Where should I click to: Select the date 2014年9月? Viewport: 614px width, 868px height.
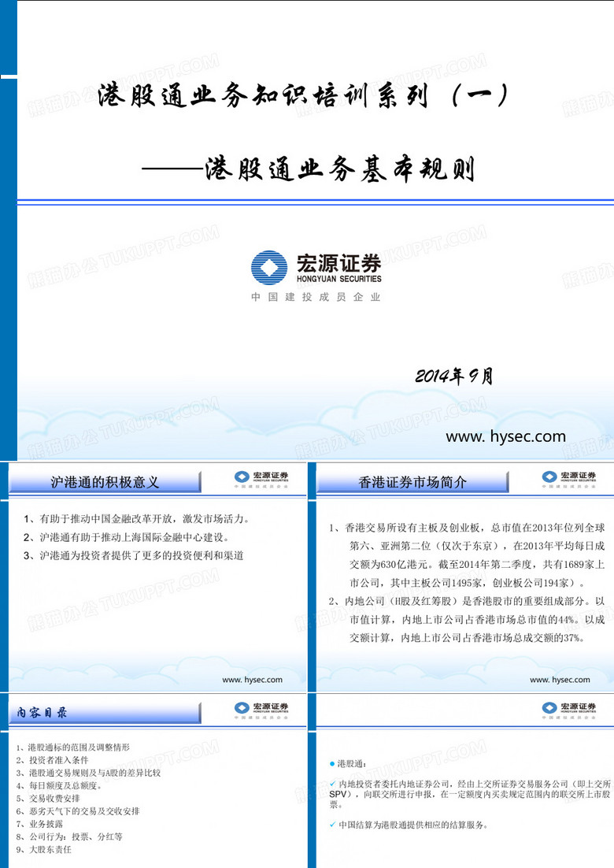tap(454, 376)
